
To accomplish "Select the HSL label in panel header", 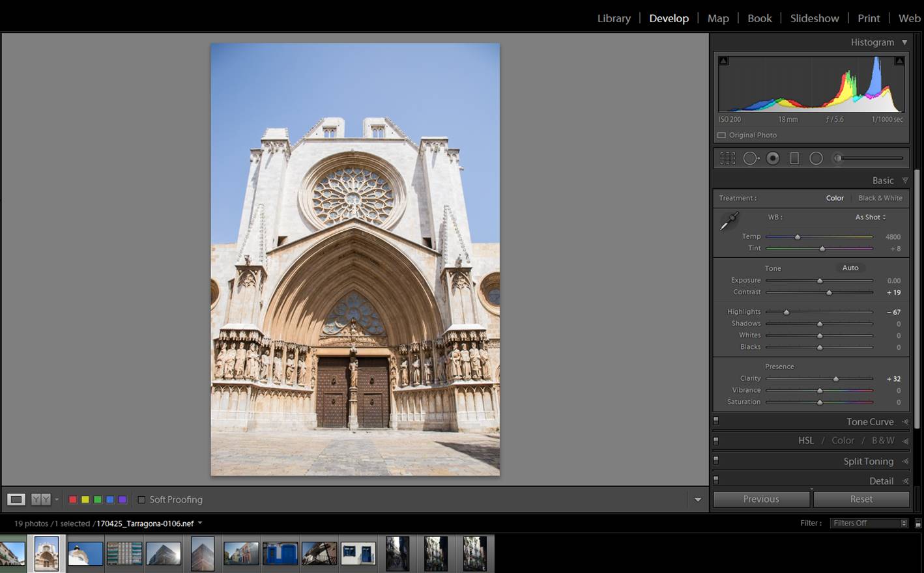I will 806,441.
